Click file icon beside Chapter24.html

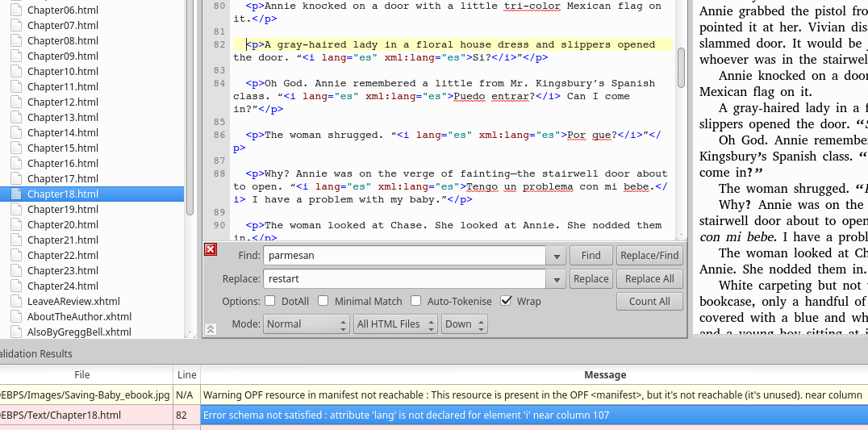click(x=17, y=286)
